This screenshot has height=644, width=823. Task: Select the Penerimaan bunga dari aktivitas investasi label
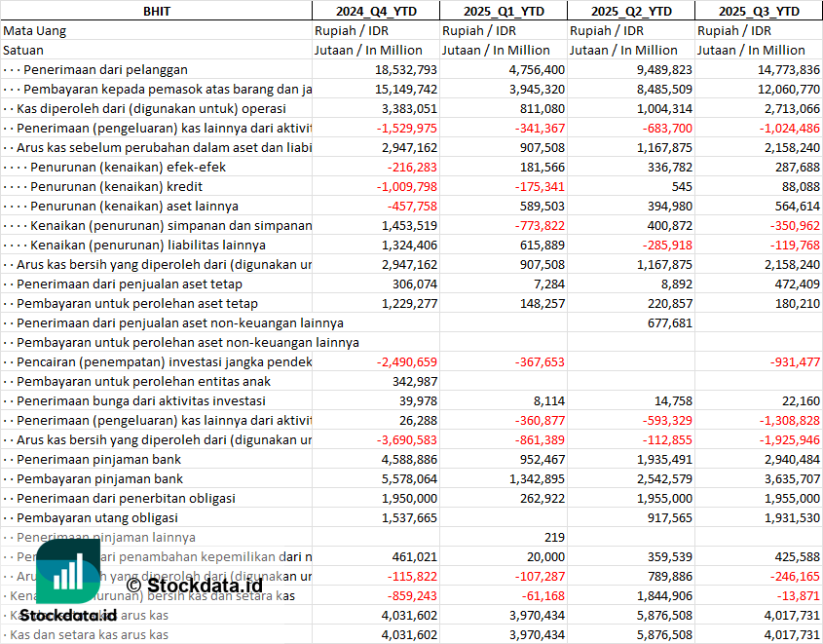click(141, 400)
